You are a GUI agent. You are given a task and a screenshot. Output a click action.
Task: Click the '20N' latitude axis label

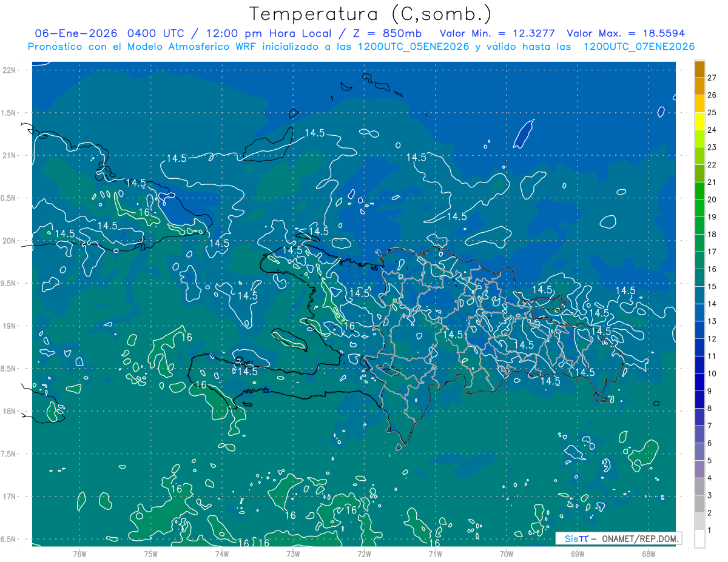(x=10, y=241)
